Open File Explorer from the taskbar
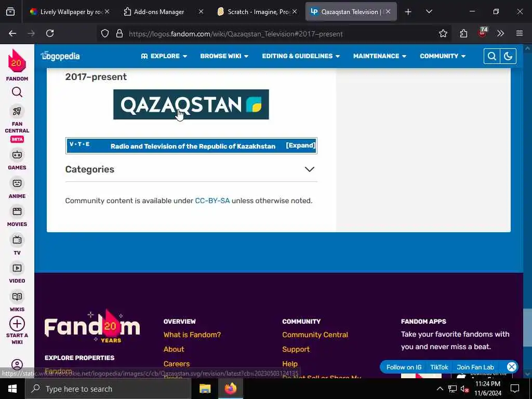 point(205,389)
